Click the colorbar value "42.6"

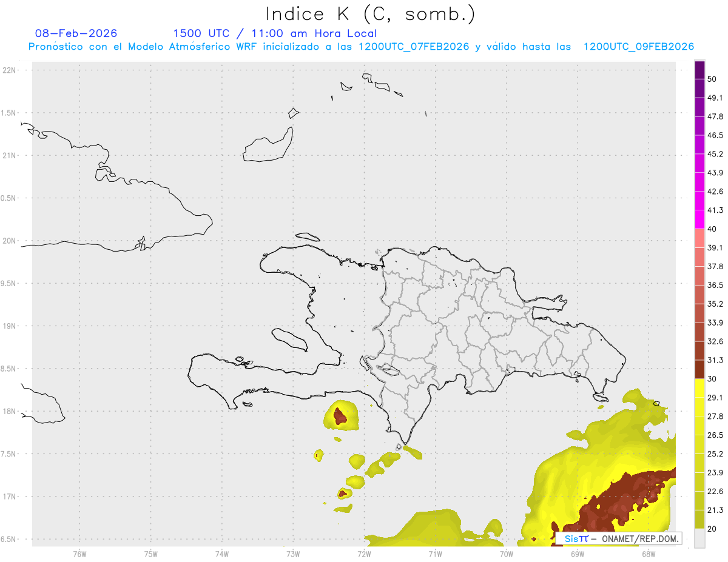[x=715, y=192]
